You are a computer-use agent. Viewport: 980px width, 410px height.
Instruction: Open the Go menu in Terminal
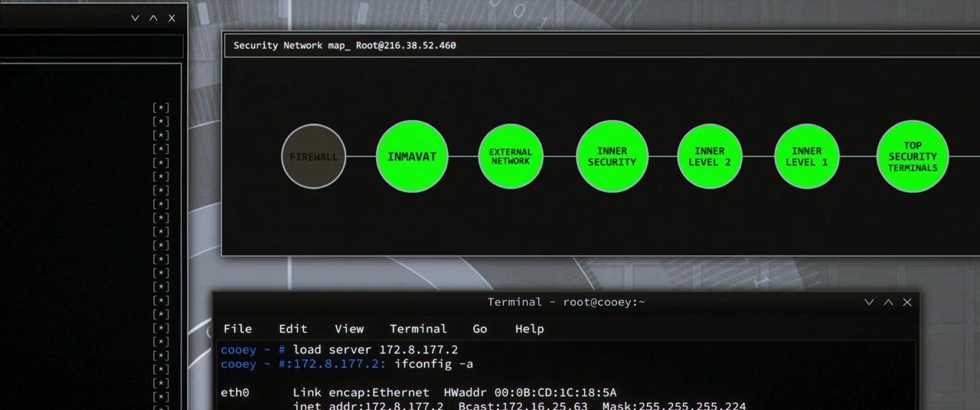click(x=480, y=329)
